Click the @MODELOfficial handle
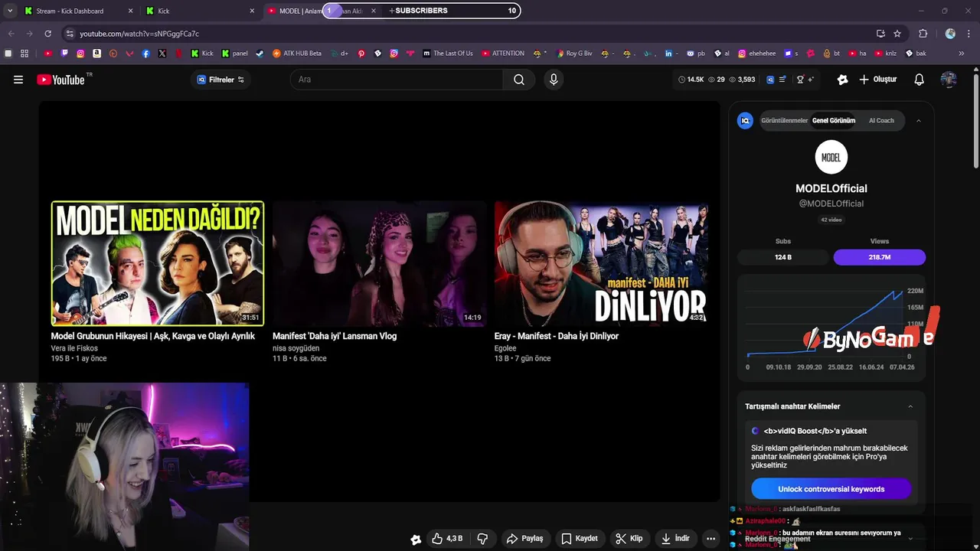 pyautogui.click(x=831, y=204)
